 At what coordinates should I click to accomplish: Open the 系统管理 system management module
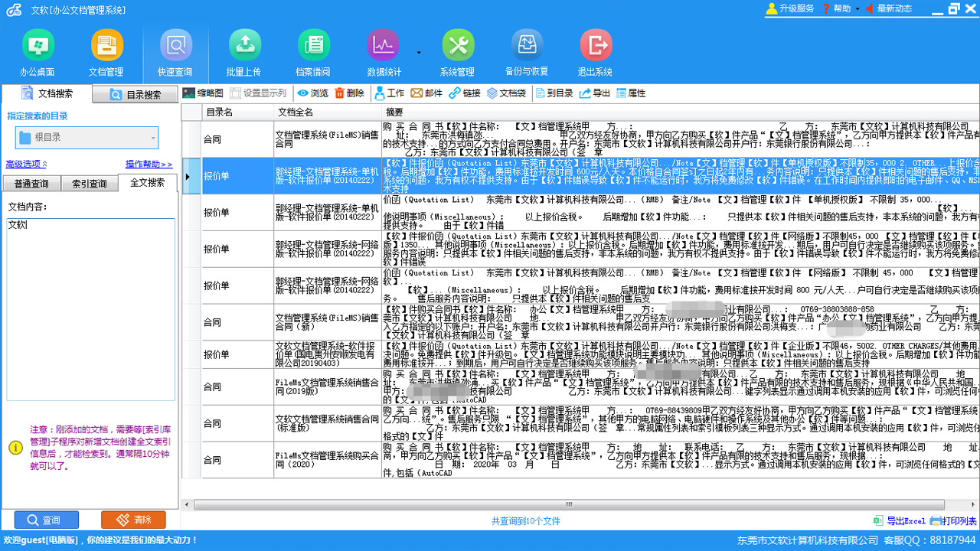coord(458,51)
